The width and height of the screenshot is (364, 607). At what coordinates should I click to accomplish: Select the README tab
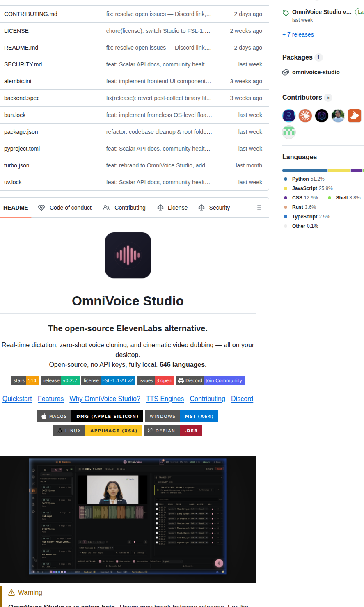click(x=16, y=208)
